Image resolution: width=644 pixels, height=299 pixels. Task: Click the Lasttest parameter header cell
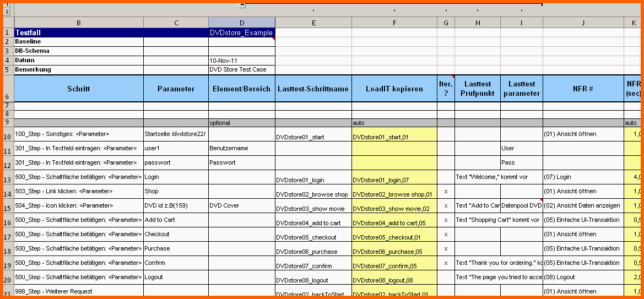tap(522, 89)
